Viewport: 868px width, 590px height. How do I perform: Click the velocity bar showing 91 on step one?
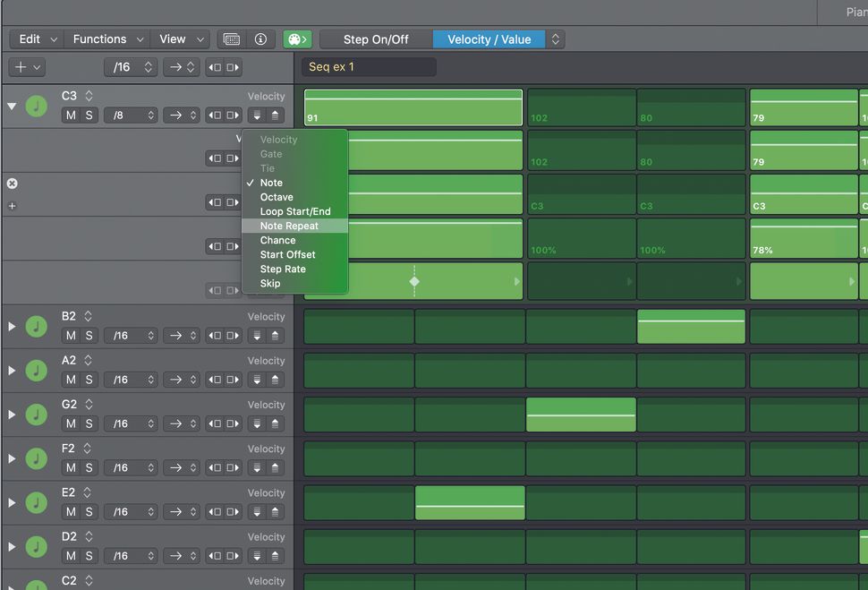tap(412, 107)
